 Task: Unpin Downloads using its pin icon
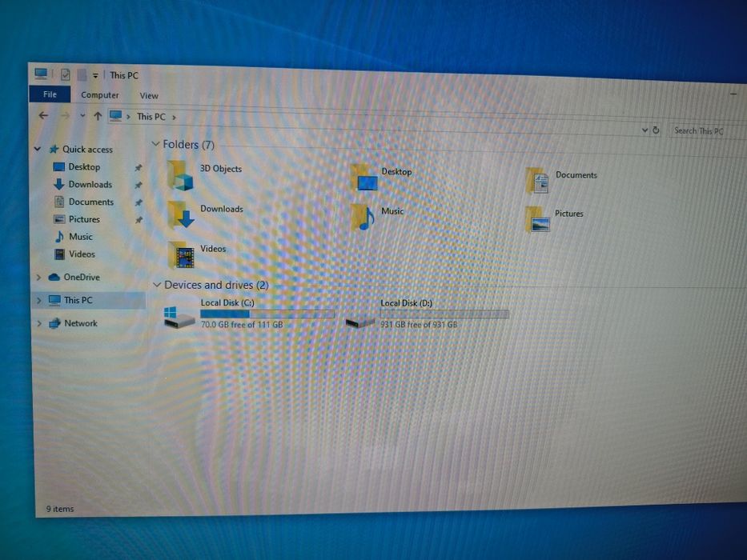click(139, 186)
